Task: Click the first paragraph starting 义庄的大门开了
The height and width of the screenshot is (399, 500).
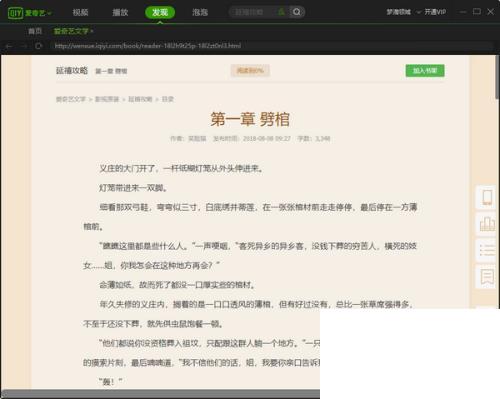Action: 181,169
